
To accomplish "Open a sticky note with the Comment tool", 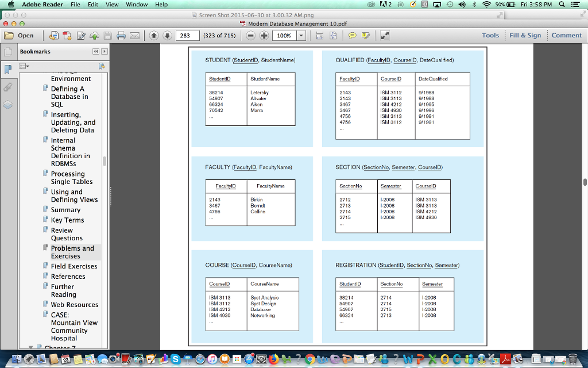I will [352, 35].
